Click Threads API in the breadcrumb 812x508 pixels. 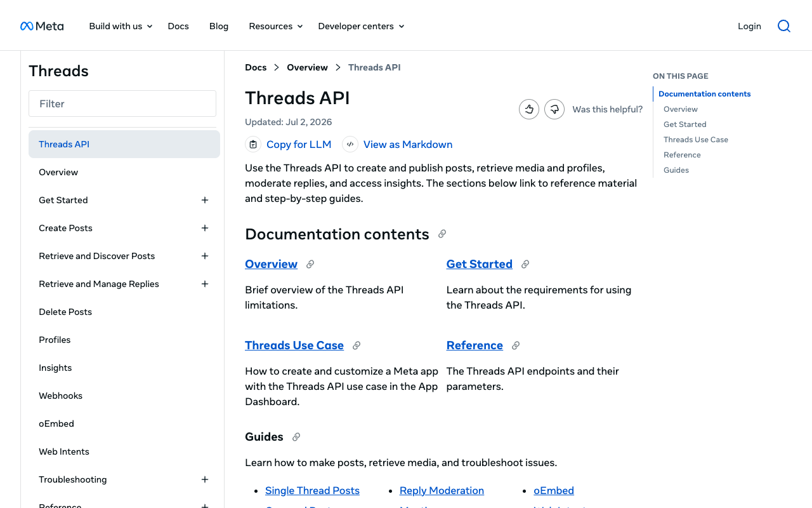tap(374, 67)
